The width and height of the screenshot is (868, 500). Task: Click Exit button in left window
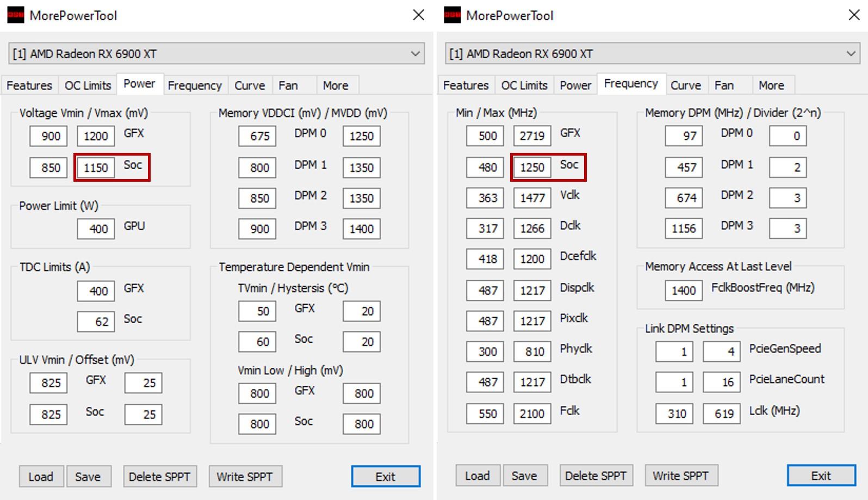pos(386,477)
